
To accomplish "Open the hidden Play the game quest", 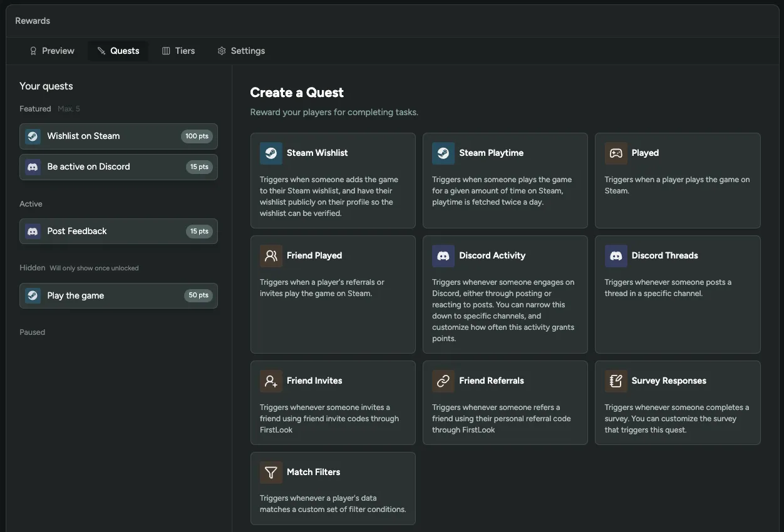I will pos(100,295).
